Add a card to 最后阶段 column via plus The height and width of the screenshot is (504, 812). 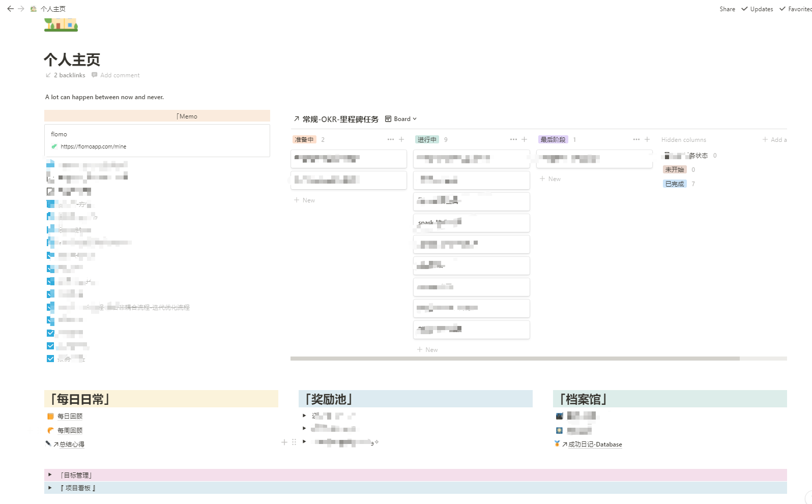[x=648, y=139]
